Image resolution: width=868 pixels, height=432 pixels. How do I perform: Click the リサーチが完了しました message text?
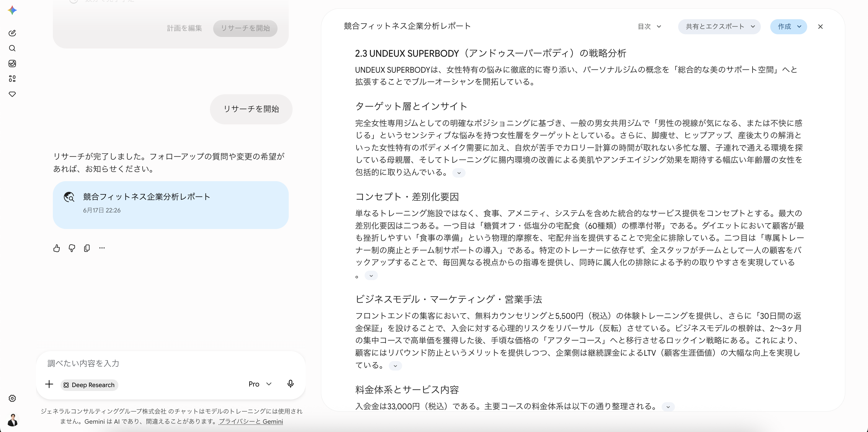click(169, 163)
